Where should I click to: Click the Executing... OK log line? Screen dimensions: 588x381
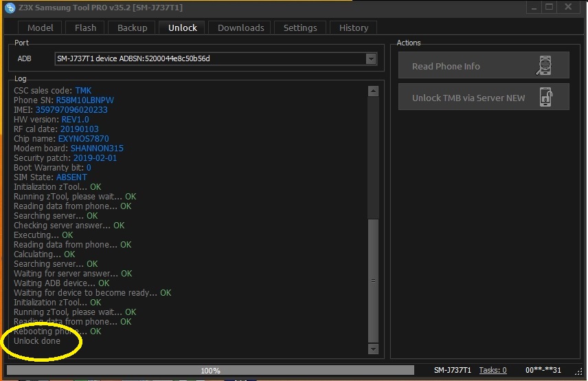(x=43, y=235)
